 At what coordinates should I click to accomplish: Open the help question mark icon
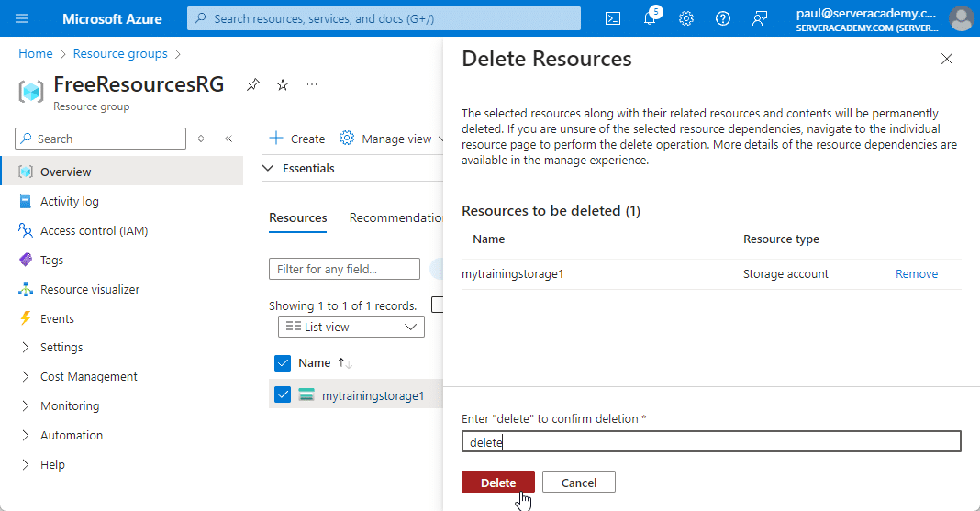tap(723, 18)
